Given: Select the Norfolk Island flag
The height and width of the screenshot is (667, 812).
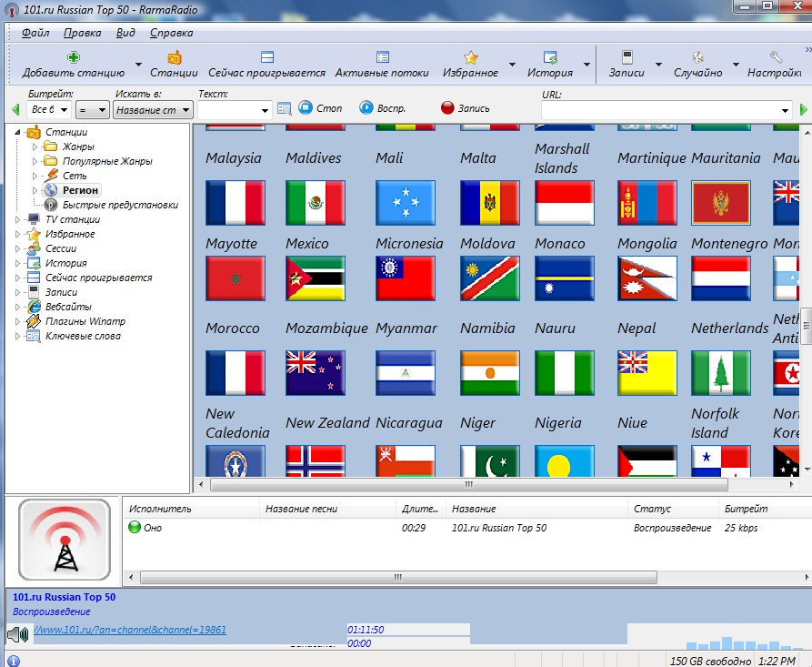Looking at the screenshot, I should (x=721, y=373).
